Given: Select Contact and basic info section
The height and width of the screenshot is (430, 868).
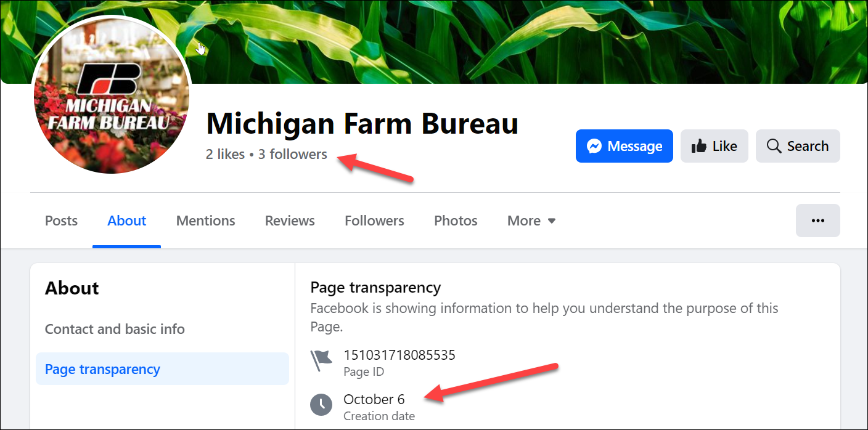Looking at the screenshot, I should pyautogui.click(x=115, y=329).
